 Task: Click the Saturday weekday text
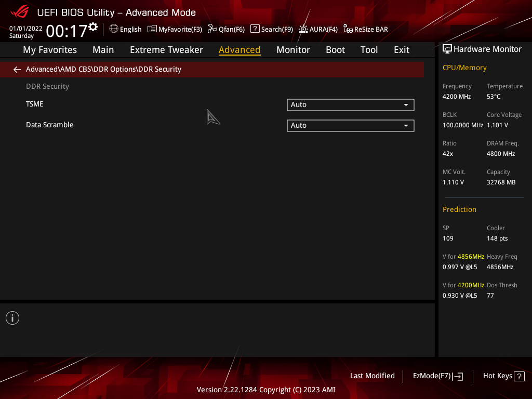[21, 36]
